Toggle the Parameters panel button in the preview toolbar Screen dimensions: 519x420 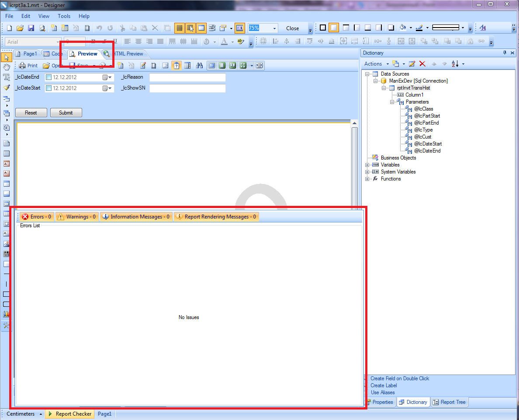point(176,66)
